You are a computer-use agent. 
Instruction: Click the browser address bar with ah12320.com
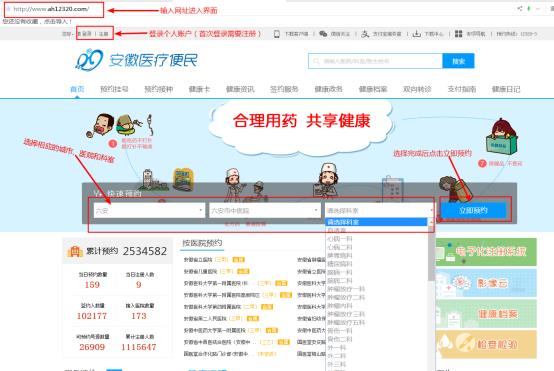[54, 9]
